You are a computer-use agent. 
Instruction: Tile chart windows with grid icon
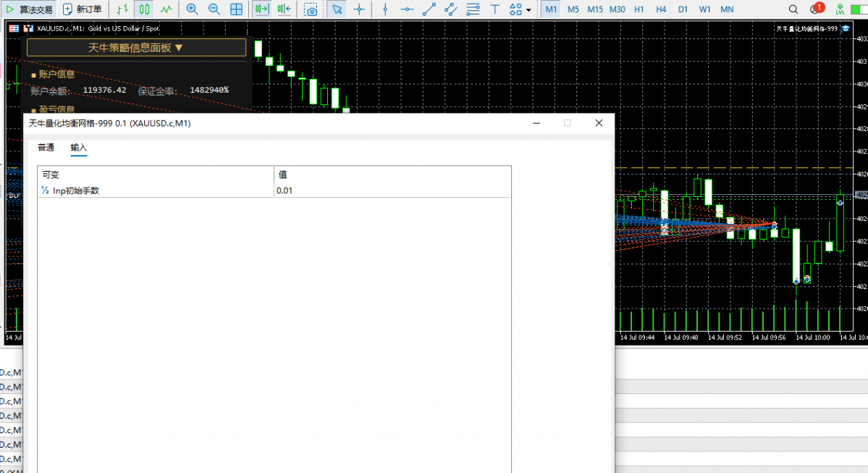coord(237,9)
